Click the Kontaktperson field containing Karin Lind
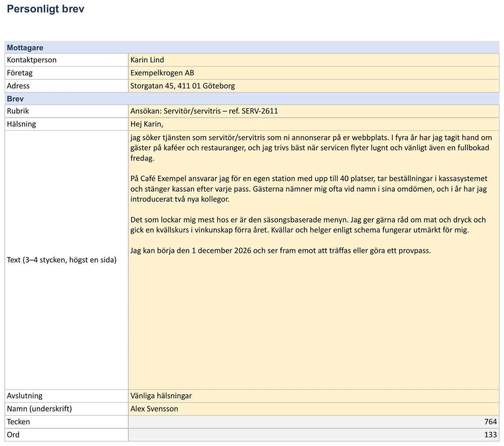Viewport: 504px width, 446px height. coord(314,60)
